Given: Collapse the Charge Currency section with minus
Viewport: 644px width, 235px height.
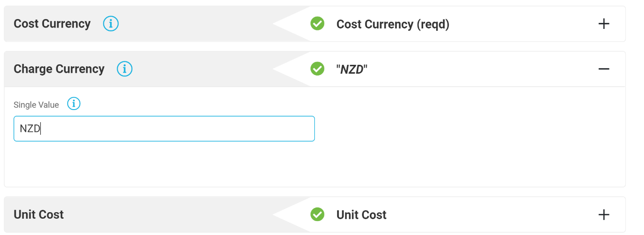Looking at the screenshot, I should tap(604, 69).
